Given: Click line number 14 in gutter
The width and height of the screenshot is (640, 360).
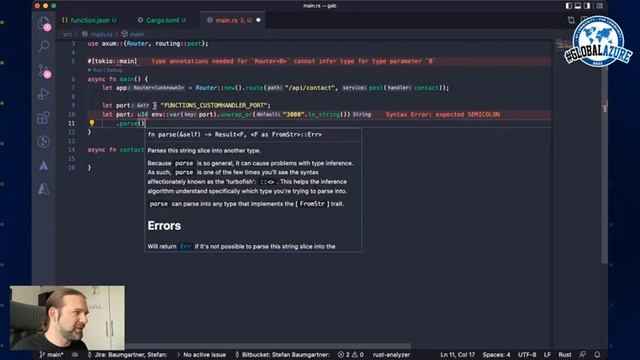Looking at the screenshot, I should tap(71, 150).
